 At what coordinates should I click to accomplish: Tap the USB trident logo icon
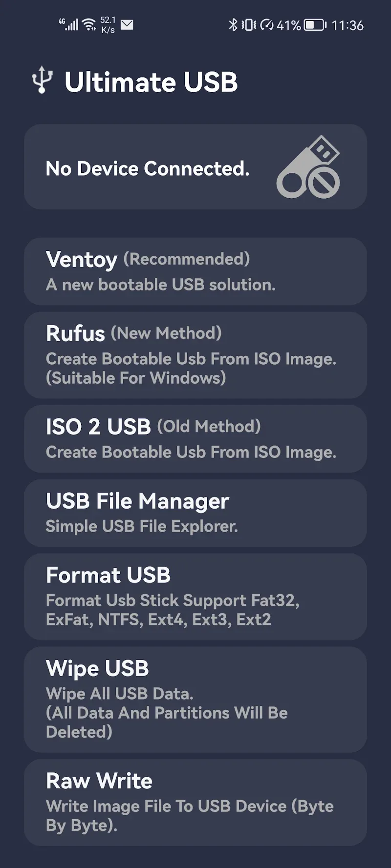(42, 80)
